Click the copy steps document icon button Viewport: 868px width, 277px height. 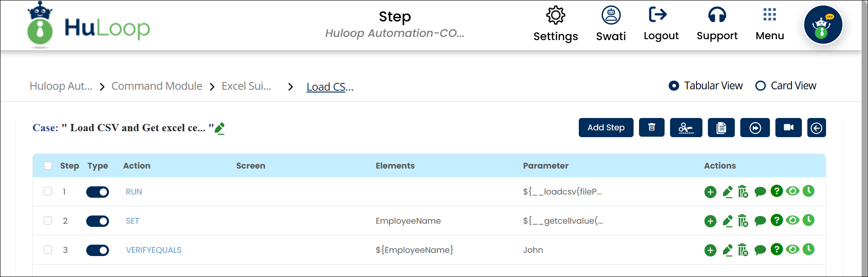pyautogui.click(x=721, y=128)
